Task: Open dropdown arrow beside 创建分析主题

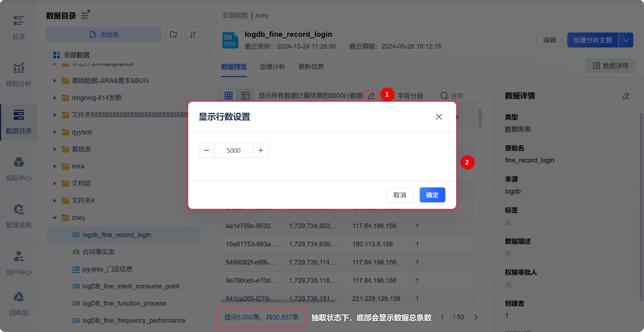Action: click(x=626, y=40)
